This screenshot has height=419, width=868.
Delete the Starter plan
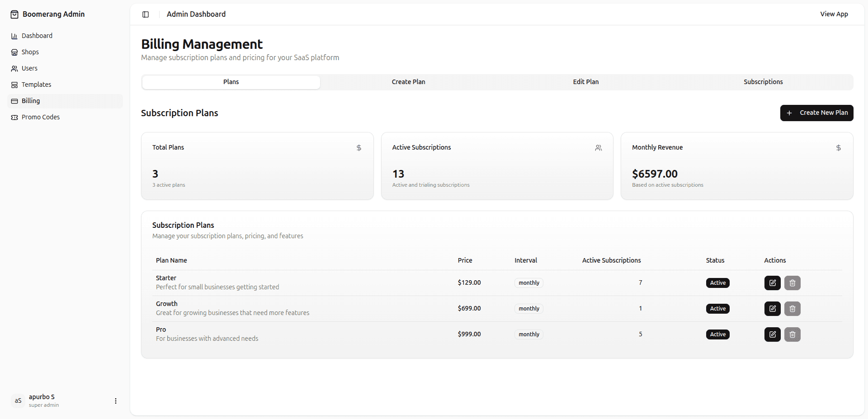(x=793, y=283)
